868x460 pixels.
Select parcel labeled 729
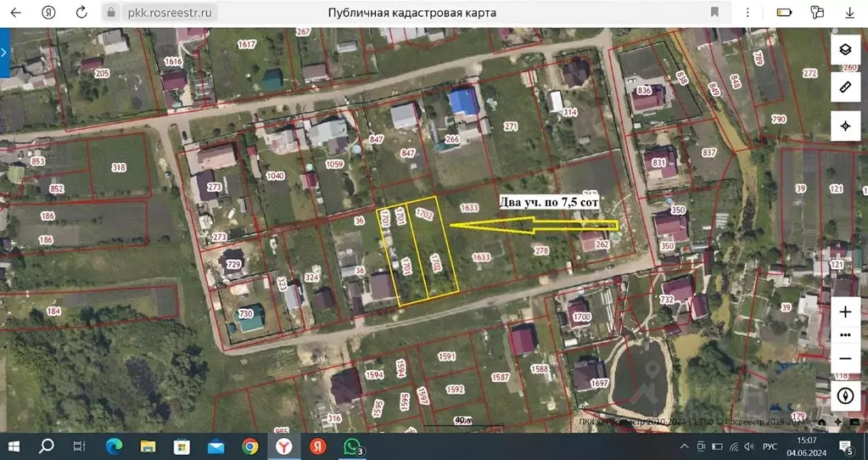(x=233, y=265)
